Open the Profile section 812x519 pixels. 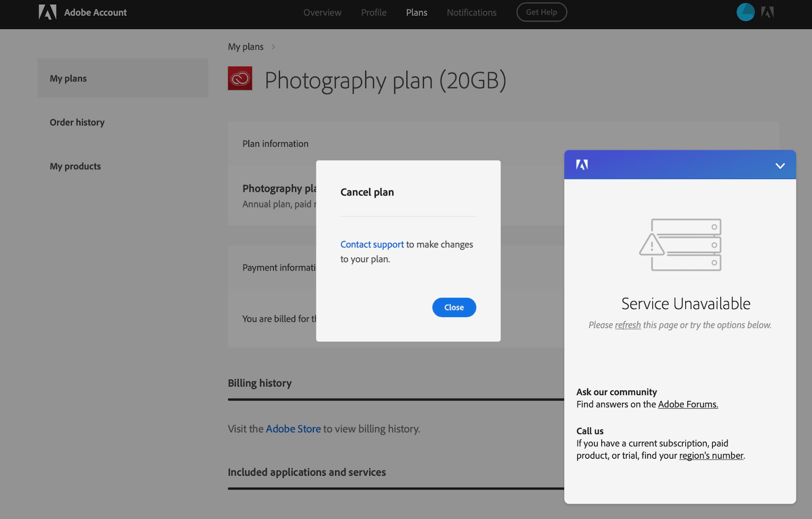(x=374, y=12)
